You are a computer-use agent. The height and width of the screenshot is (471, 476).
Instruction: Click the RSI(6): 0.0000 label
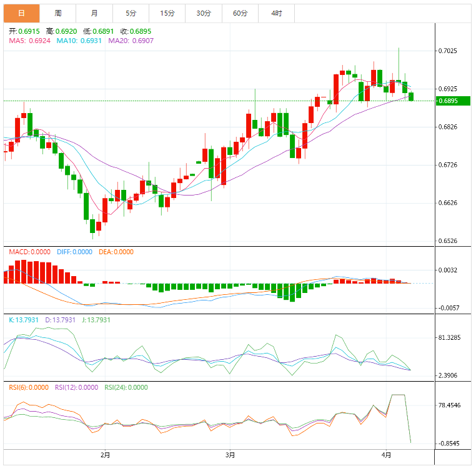click(29, 387)
